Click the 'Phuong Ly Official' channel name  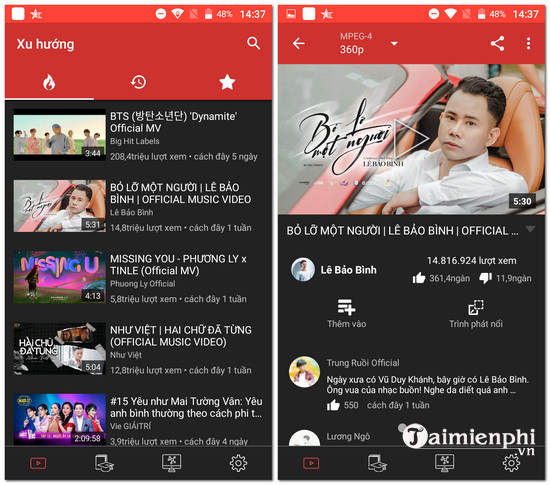(143, 284)
